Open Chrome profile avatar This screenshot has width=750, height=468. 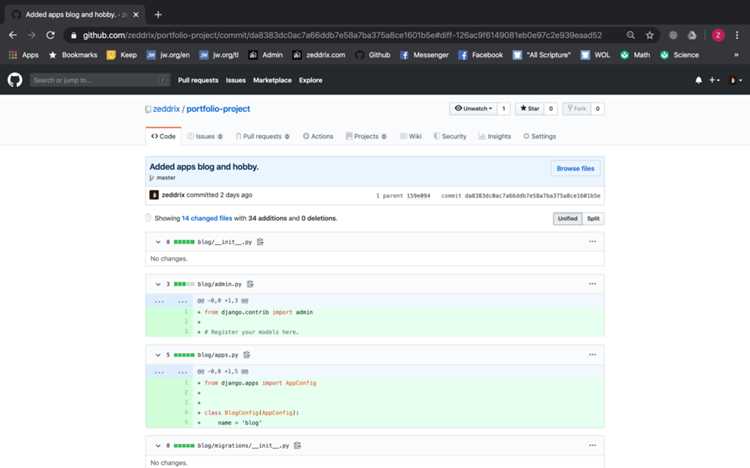click(x=718, y=35)
